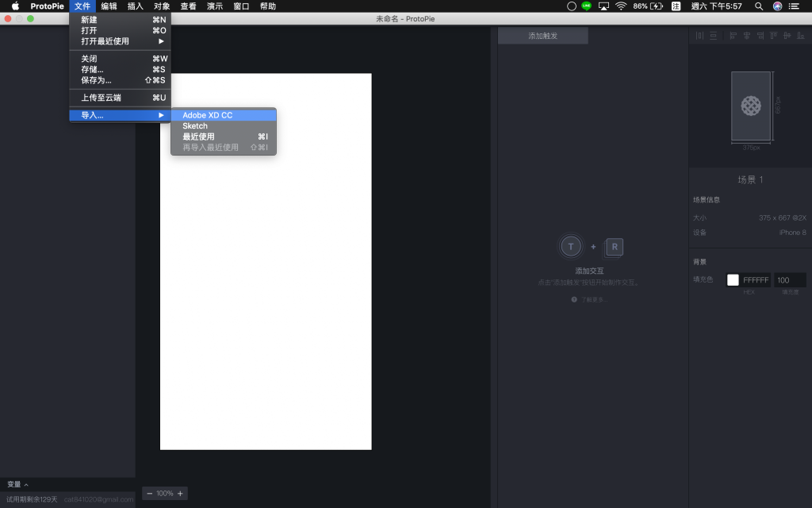812x508 pixels.
Task: Click the input method icon in menu bar
Action: click(x=676, y=6)
